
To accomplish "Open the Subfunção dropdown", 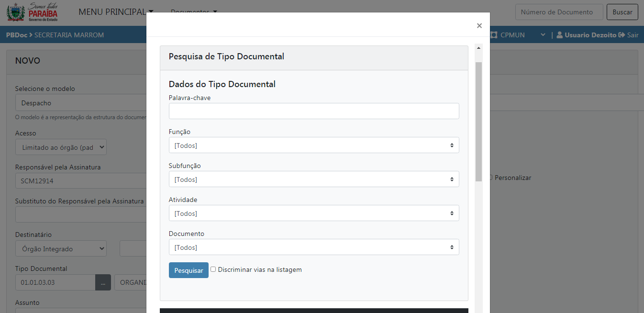I will pyautogui.click(x=314, y=179).
